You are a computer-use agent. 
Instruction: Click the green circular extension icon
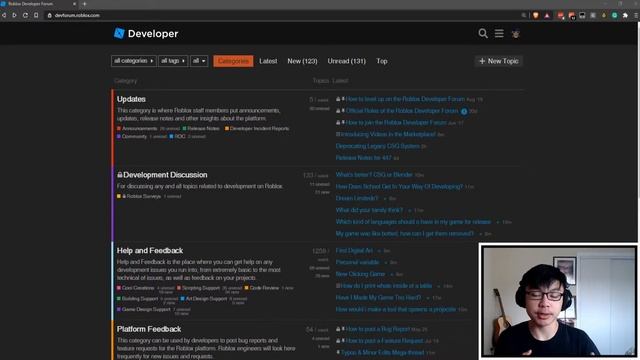point(614,15)
